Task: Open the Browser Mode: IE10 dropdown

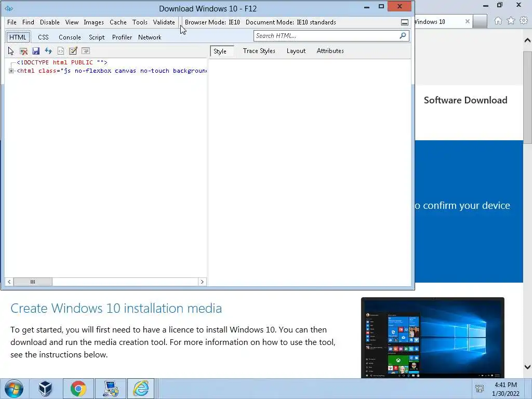Action: (x=212, y=22)
